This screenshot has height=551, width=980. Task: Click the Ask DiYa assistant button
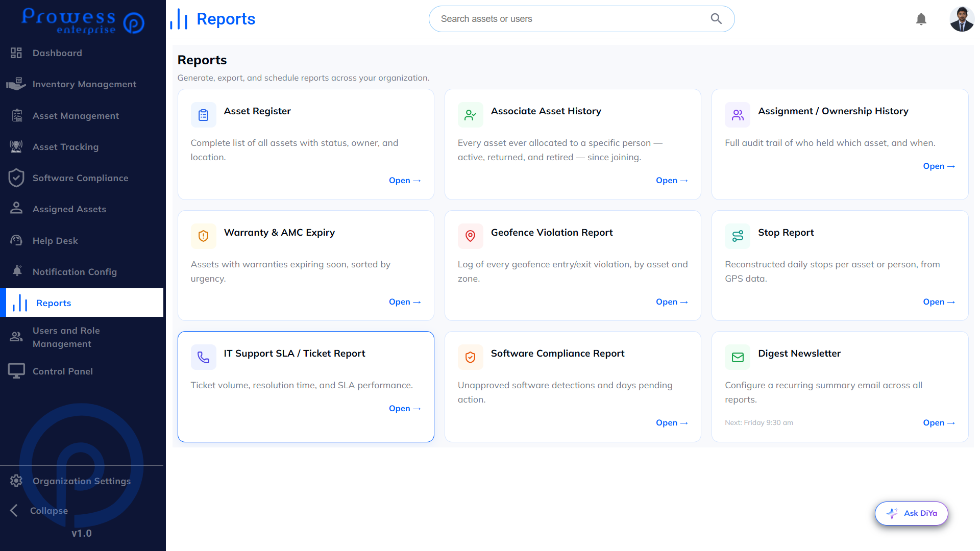(912, 513)
